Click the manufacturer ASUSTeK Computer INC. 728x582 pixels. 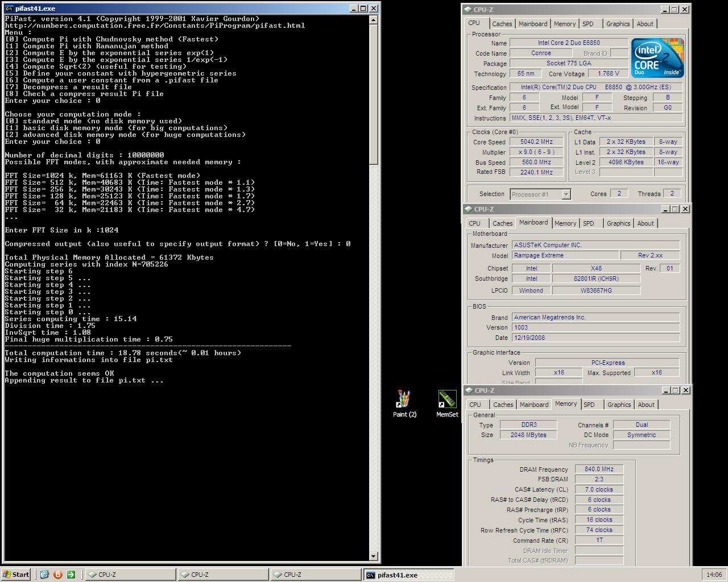pos(595,245)
